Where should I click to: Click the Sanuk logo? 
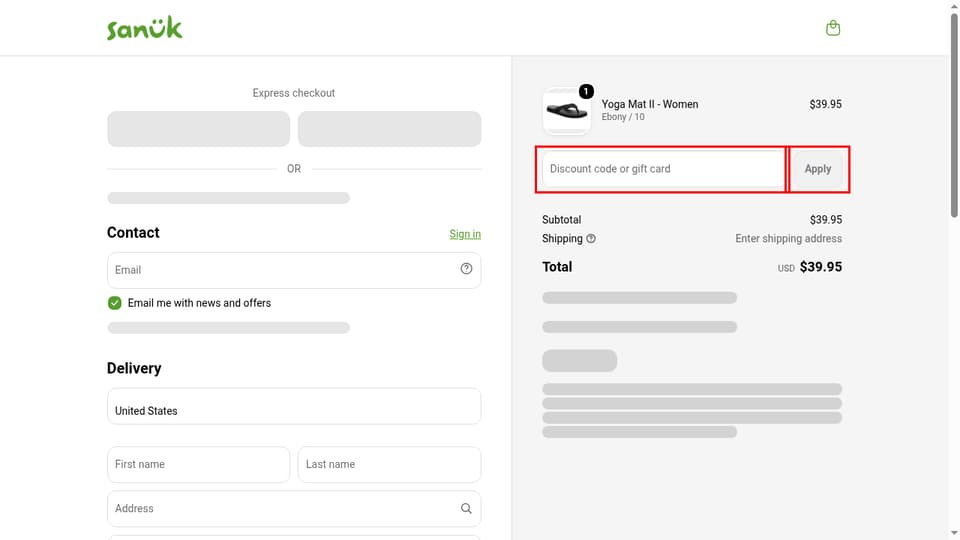(144, 28)
